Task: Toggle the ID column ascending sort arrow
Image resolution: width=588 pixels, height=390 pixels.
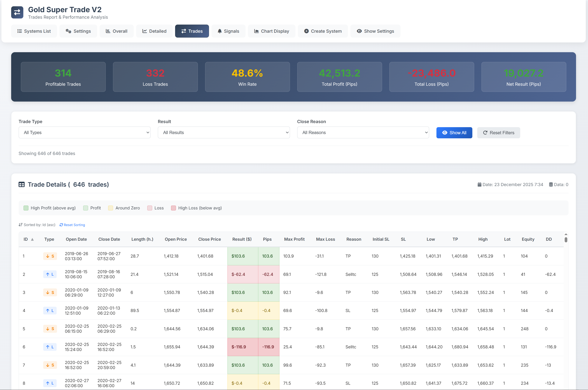Action: coord(32,239)
